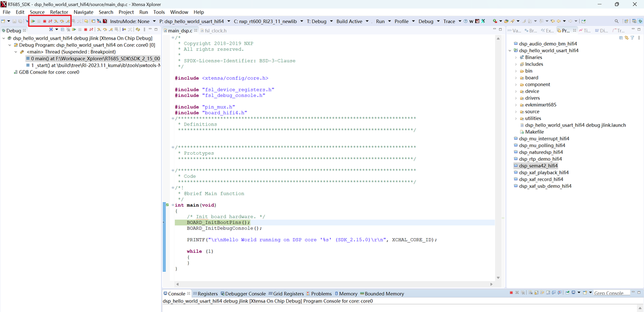Click the Disconnect icon in main toolbar
Image resolution: width=644 pixels, height=312 pixels.
click(x=50, y=21)
